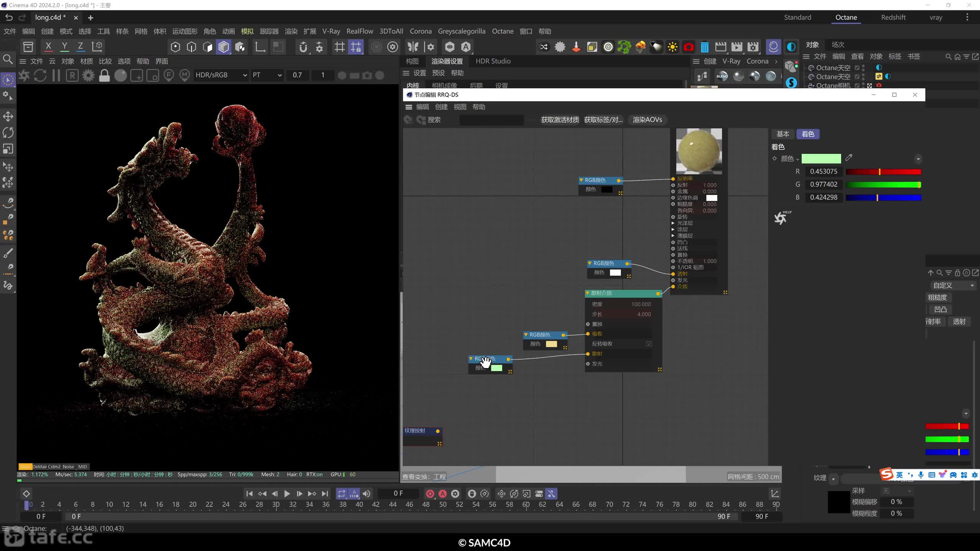Click the roughness (粗糙度) button
Screen dimensions: 980x551
click(x=938, y=297)
